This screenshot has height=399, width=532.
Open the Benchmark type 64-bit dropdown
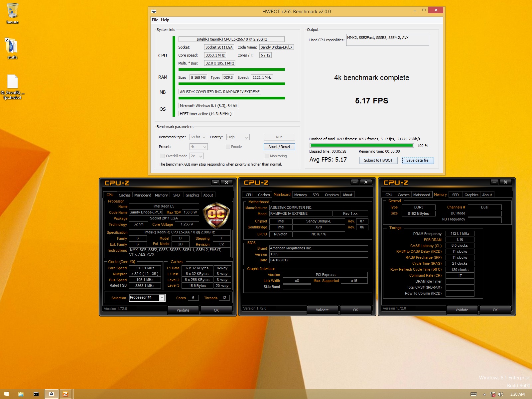click(x=198, y=137)
